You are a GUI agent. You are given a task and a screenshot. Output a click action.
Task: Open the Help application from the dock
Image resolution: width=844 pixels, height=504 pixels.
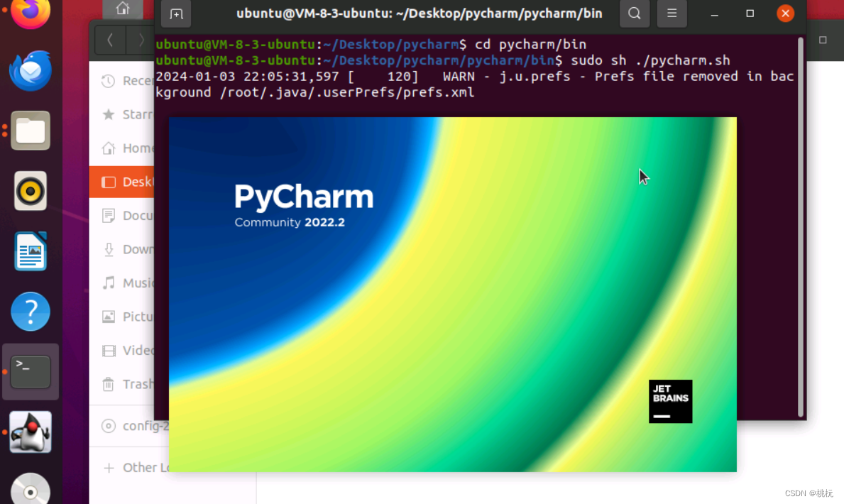[x=29, y=311]
